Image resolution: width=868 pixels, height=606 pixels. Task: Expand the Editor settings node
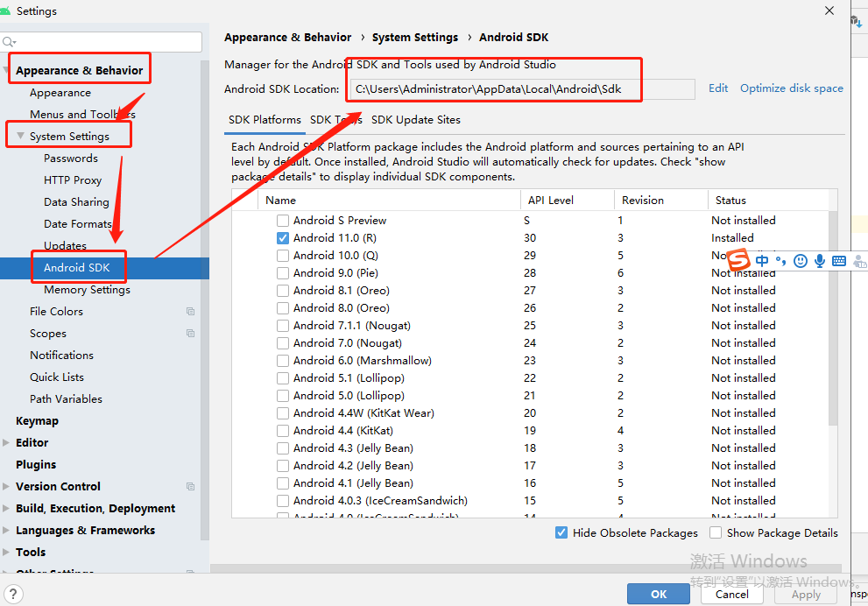coord(6,442)
